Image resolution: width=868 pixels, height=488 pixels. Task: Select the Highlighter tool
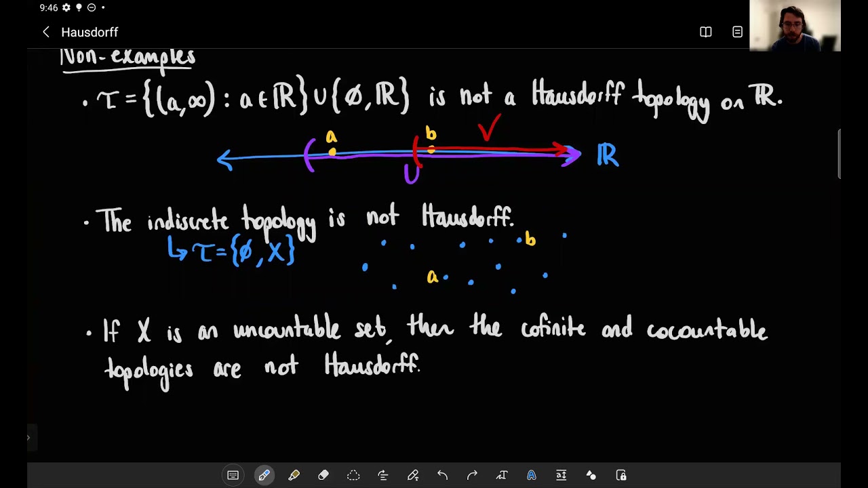294,475
